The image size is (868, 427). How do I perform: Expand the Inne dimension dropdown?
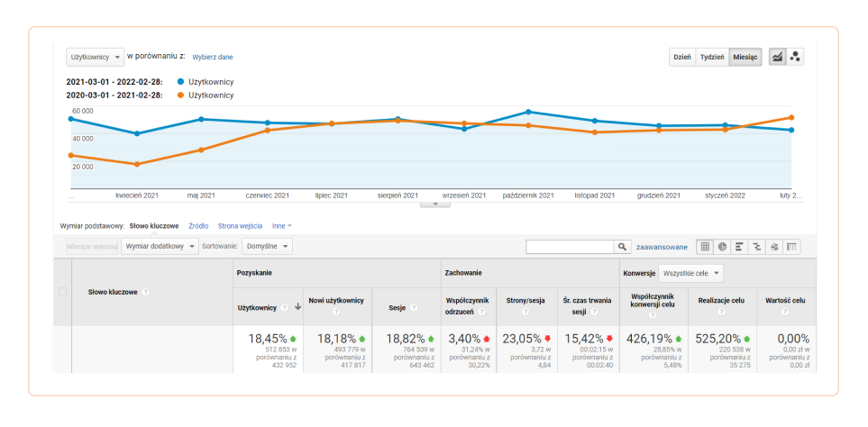[282, 226]
